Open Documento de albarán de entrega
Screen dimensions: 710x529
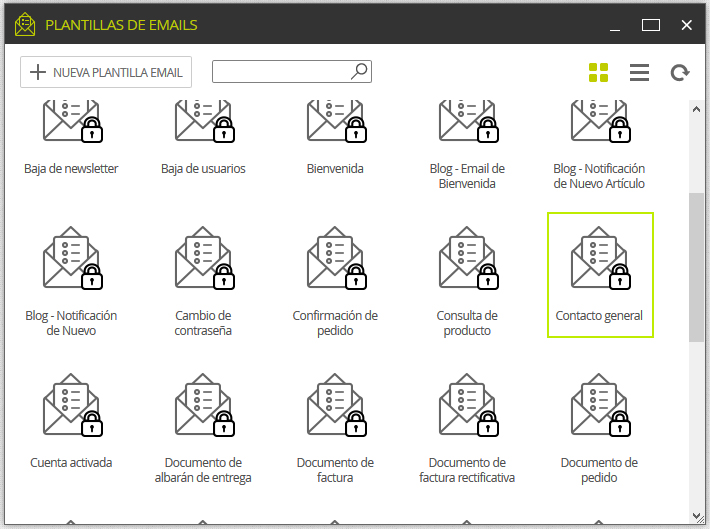click(203, 428)
